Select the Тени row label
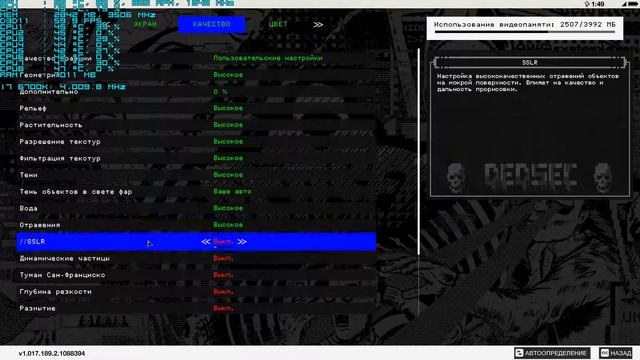This screenshot has height=360, width=640. pyautogui.click(x=28, y=175)
